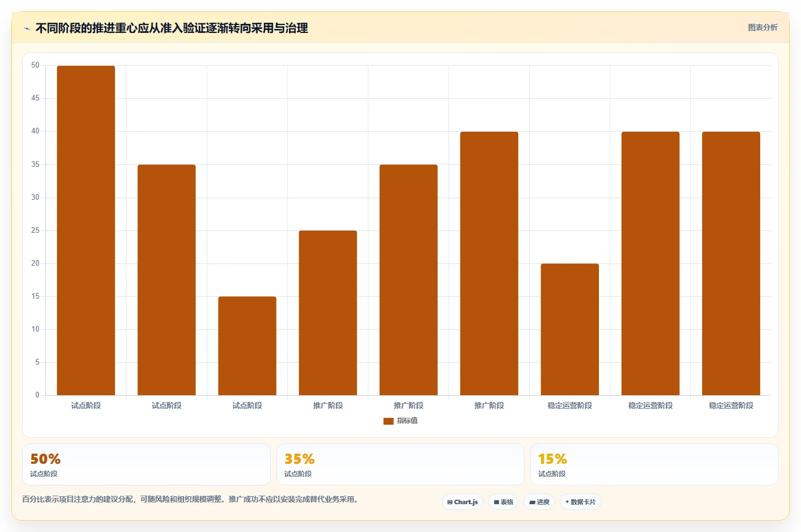This screenshot has width=801, height=532.
Task: Click the lightning icon beside the chart title
Action: (x=27, y=28)
